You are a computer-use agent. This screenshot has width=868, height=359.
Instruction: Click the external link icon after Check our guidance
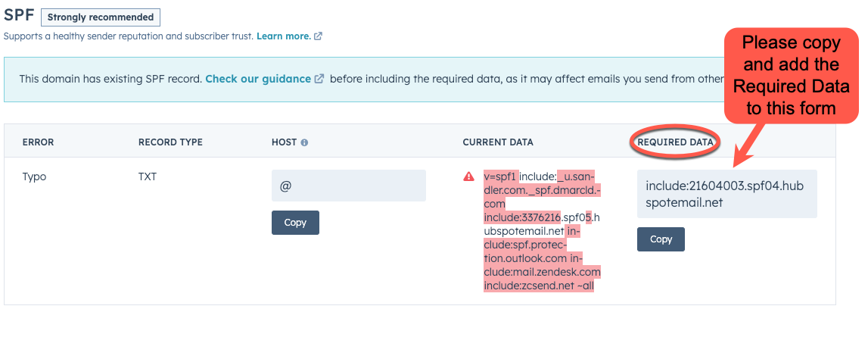coord(320,79)
